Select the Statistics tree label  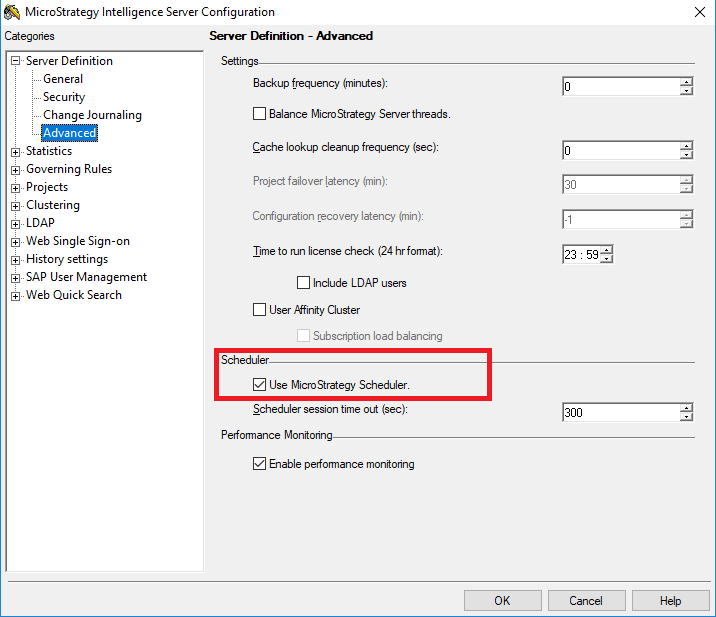49,151
